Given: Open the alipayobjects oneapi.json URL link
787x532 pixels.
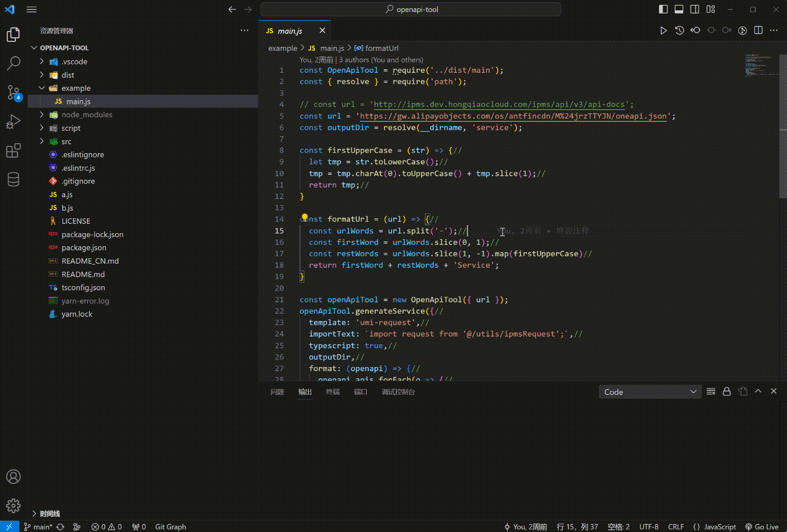Looking at the screenshot, I should tap(513, 116).
